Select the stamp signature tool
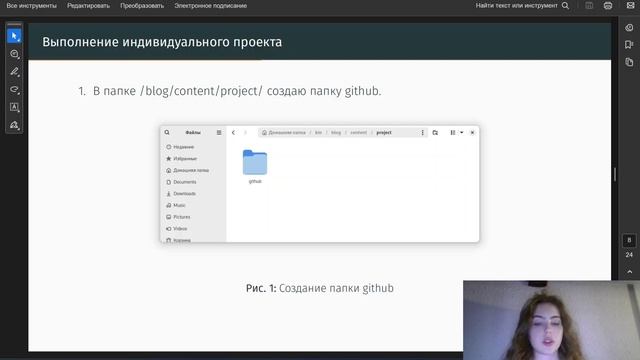The height and width of the screenshot is (360, 640). click(x=14, y=125)
